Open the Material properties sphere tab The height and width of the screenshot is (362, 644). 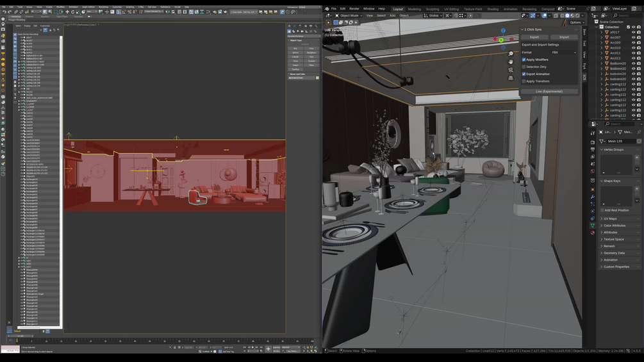pos(592,233)
